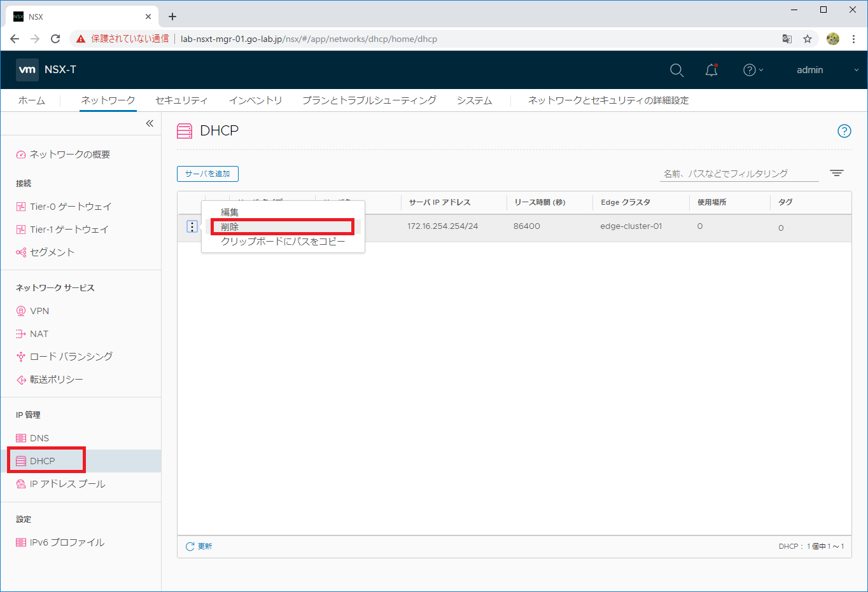Open a new browser tab
Viewport: 868px width, 592px height.
[172, 17]
